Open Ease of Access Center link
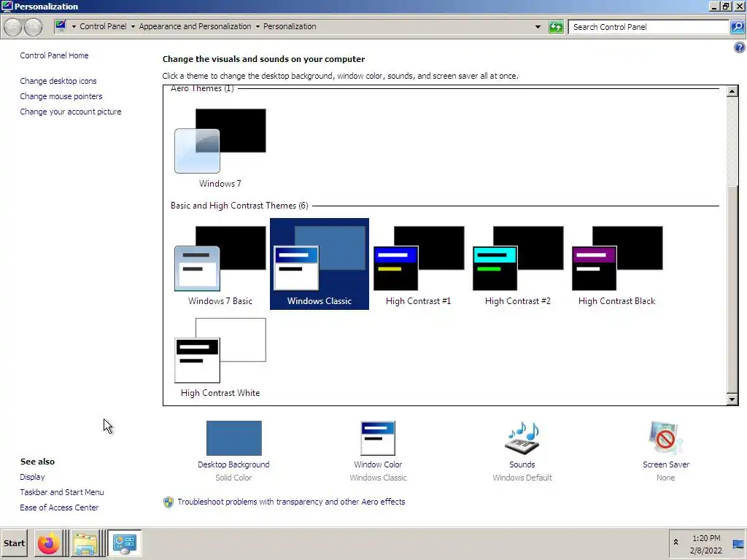This screenshot has height=560, width=747. [59, 507]
